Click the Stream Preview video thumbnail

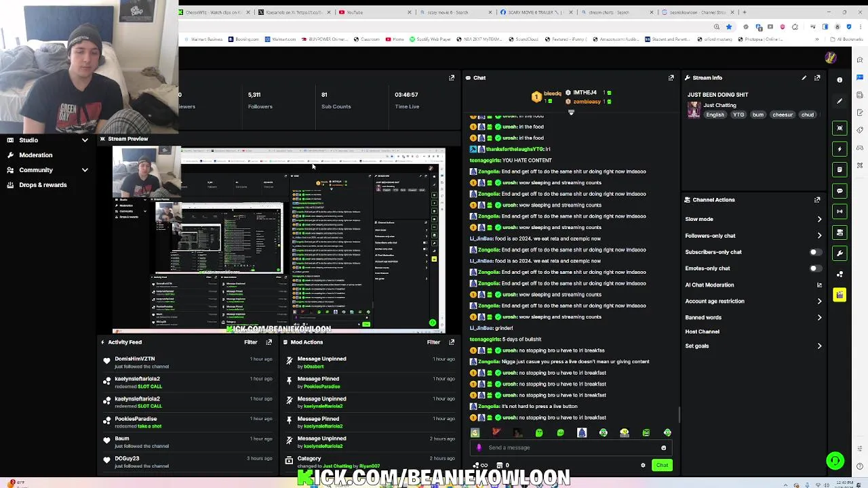tap(279, 240)
